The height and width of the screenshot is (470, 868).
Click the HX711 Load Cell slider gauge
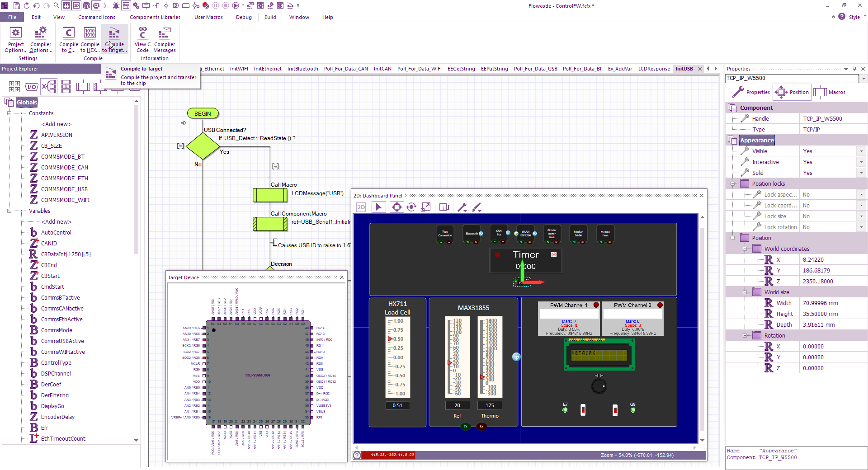[x=397, y=357]
